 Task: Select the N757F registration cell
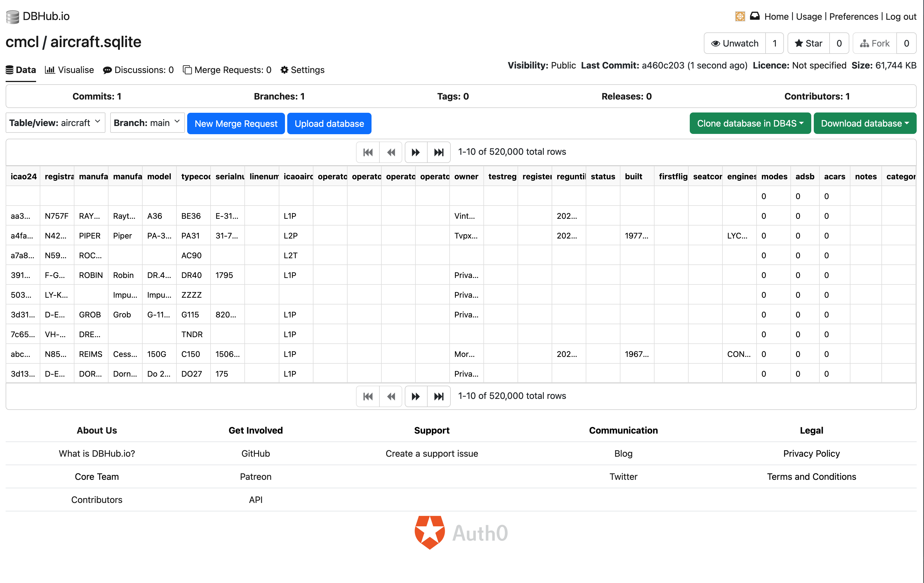click(57, 216)
